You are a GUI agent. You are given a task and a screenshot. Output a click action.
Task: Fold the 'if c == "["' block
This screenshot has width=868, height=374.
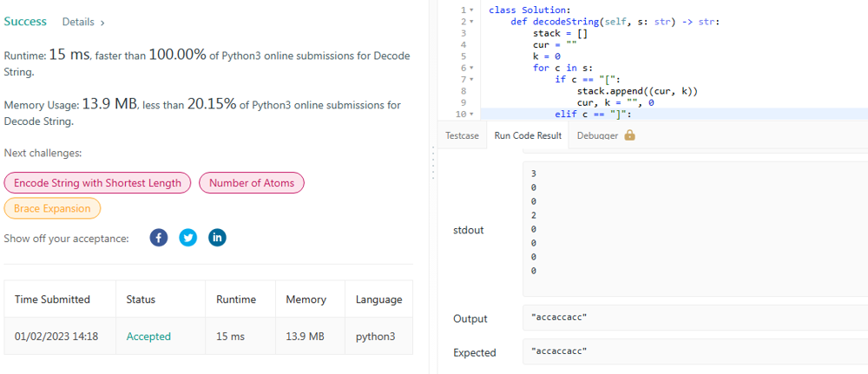pyautogui.click(x=471, y=79)
